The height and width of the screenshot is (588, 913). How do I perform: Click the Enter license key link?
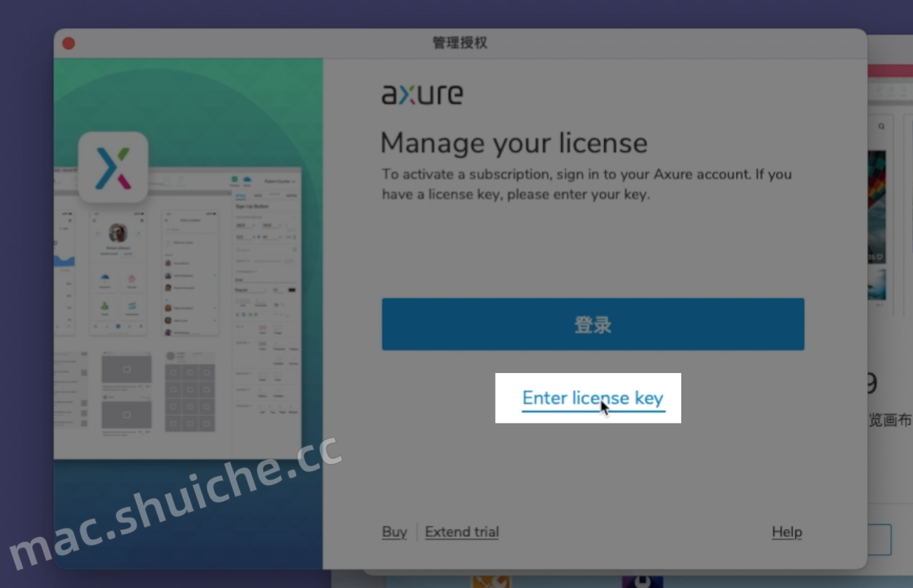coord(592,398)
